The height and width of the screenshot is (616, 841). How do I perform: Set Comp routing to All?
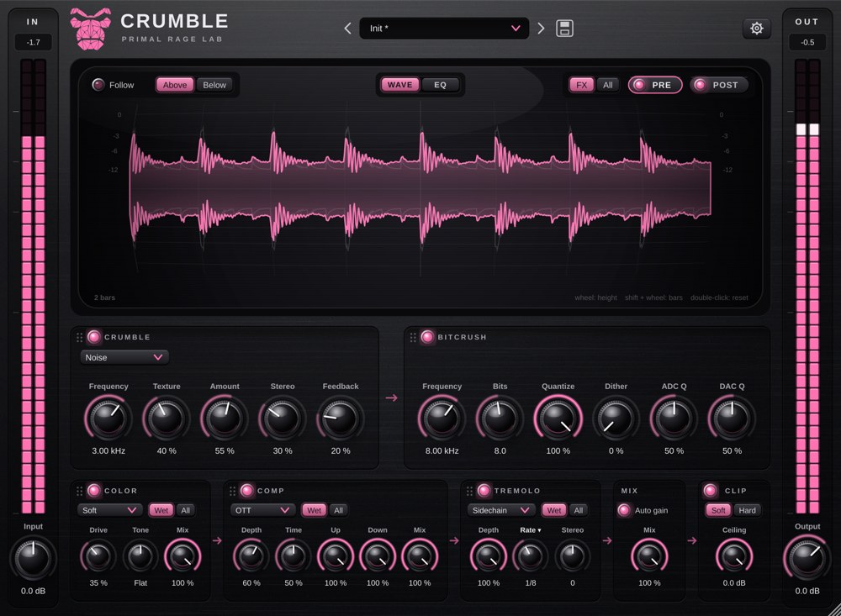[338, 510]
